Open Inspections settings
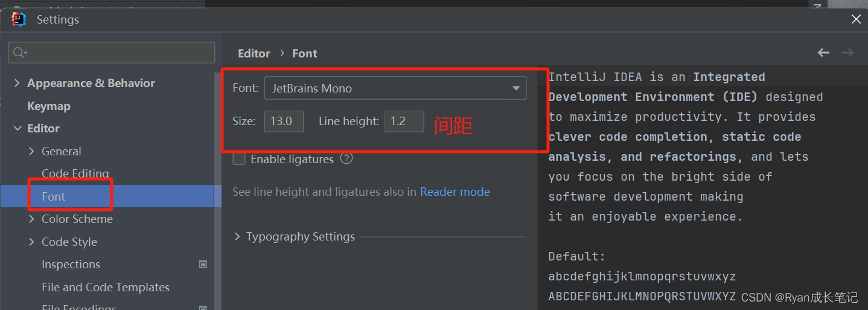The width and height of the screenshot is (868, 310). pyautogui.click(x=71, y=264)
